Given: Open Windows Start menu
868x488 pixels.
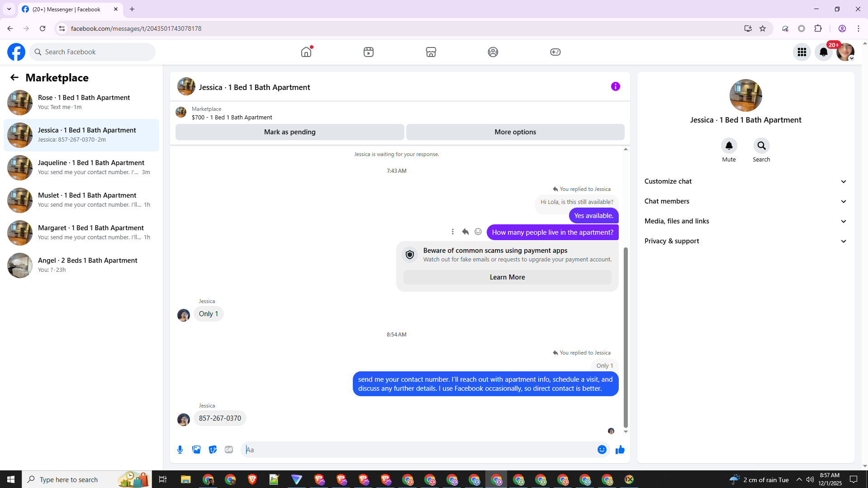Looking at the screenshot, I should pyautogui.click(x=11, y=479).
